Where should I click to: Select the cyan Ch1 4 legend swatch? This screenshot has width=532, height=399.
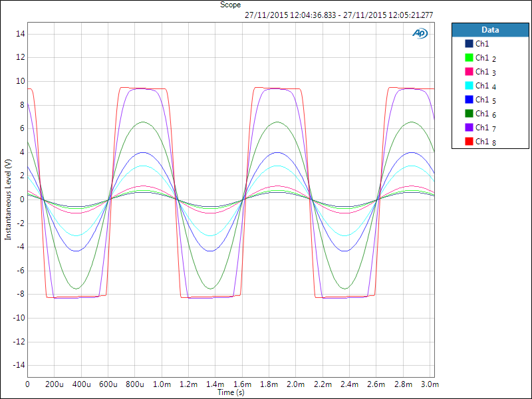[469, 86]
